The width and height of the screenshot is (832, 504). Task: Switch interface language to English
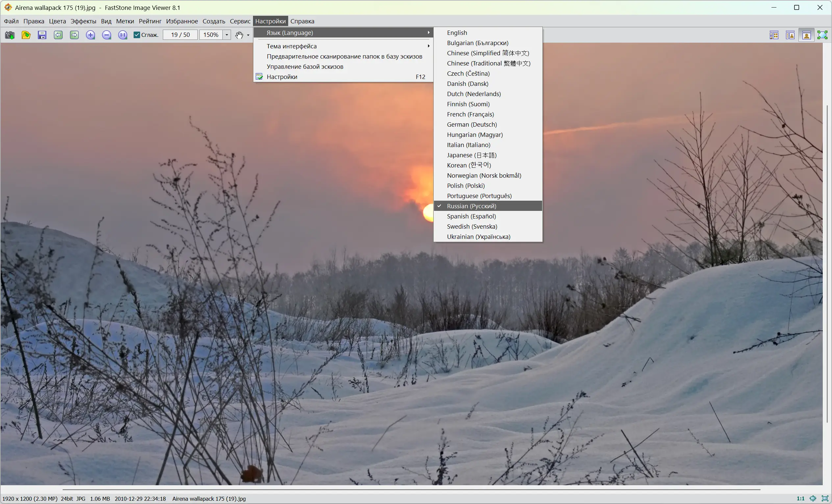point(457,33)
